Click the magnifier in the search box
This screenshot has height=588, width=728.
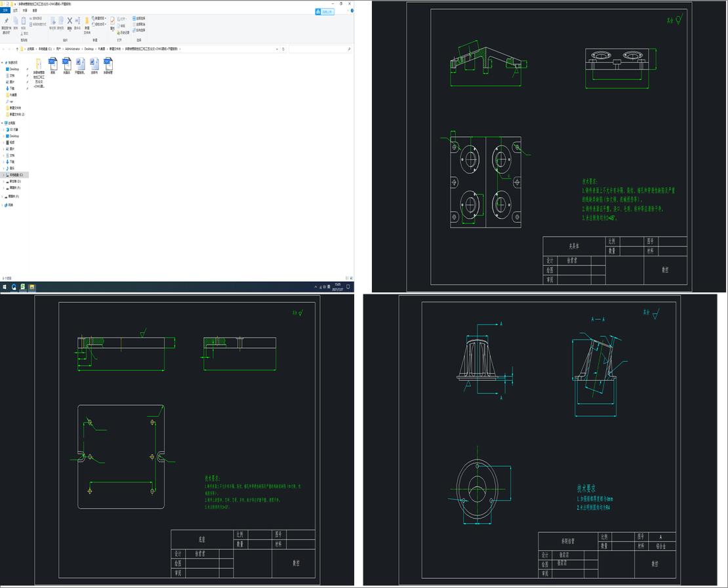coord(349,49)
